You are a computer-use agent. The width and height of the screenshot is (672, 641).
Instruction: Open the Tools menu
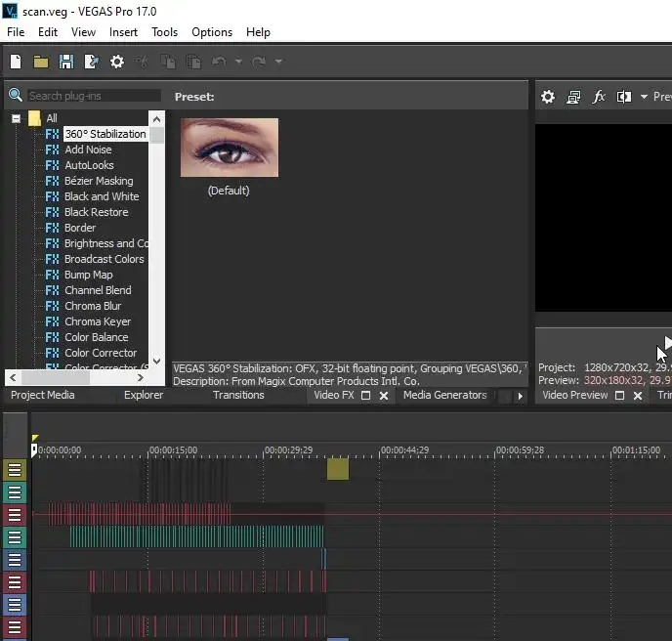[164, 32]
